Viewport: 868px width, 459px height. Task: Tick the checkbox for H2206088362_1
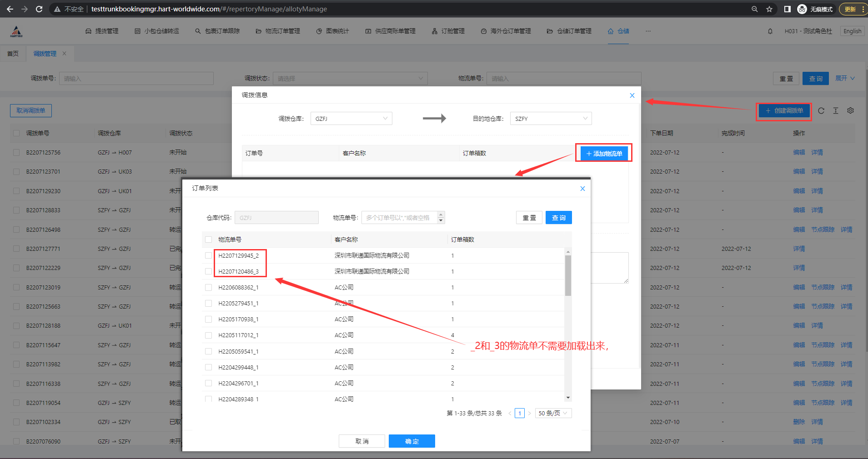point(208,287)
